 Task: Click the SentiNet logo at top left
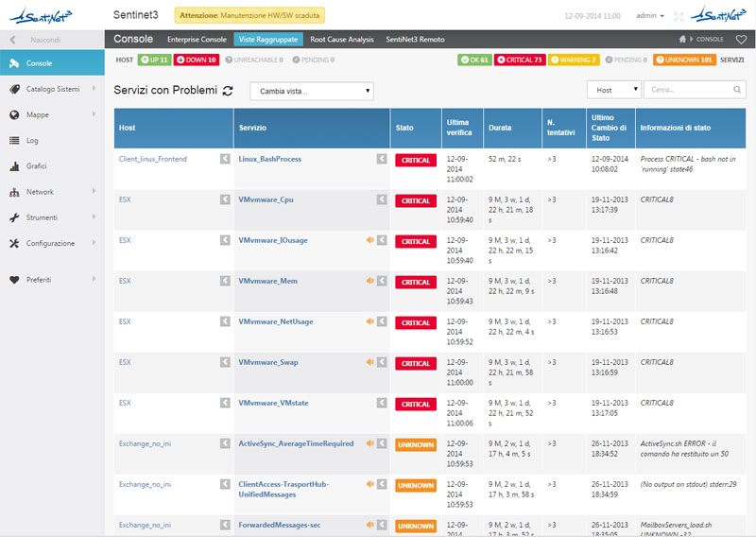coord(41,15)
